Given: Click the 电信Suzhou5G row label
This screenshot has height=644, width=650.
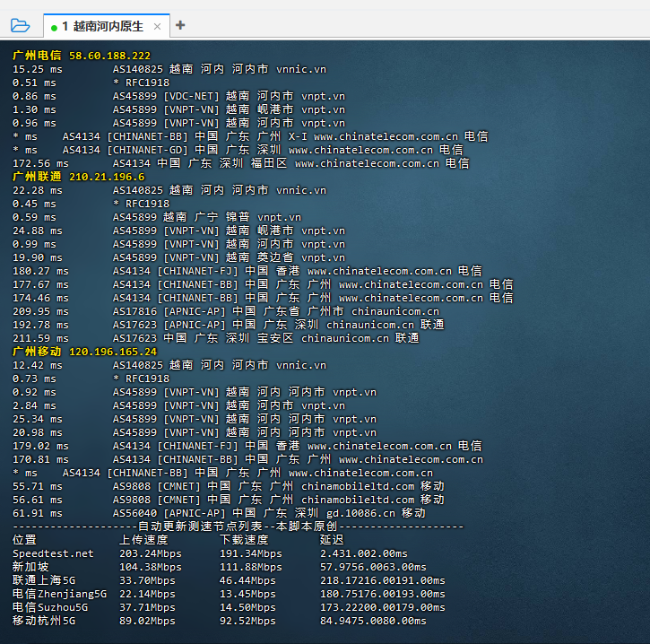Looking at the screenshot, I should click(x=50, y=607).
